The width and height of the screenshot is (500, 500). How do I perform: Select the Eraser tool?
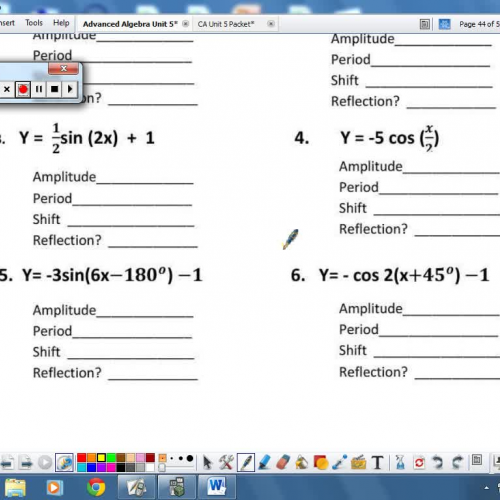pyautogui.click(x=283, y=463)
